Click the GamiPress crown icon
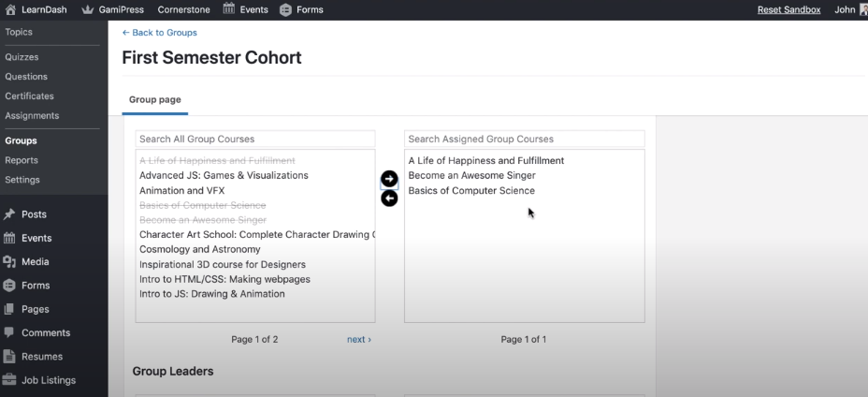This screenshot has width=868, height=397. click(88, 10)
